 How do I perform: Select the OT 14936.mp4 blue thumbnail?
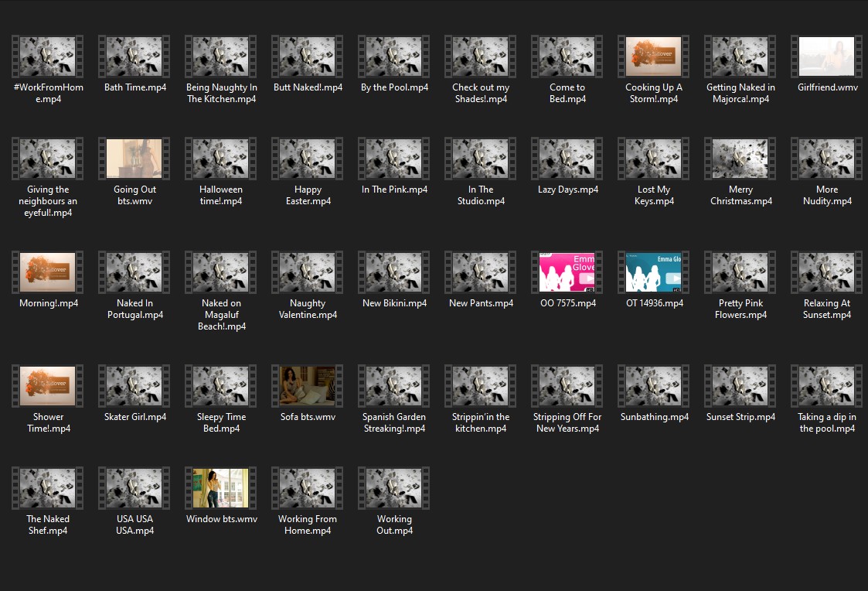(654, 272)
